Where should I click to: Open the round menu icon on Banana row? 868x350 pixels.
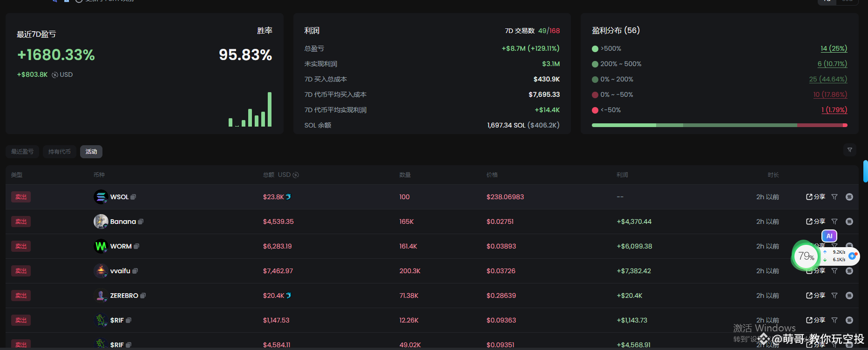[849, 222]
